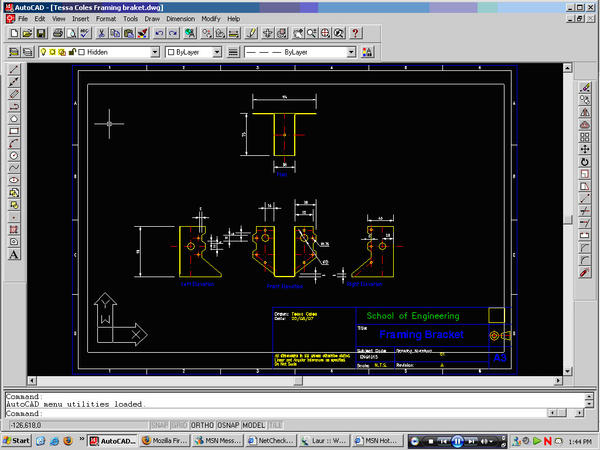The image size is (600, 450).
Task: Open the File menu
Action: [23, 19]
